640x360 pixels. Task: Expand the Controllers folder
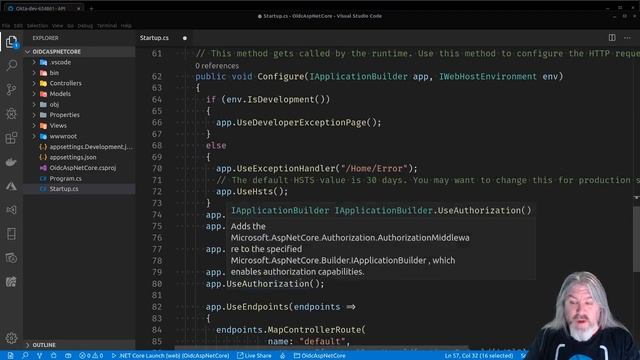[34, 83]
